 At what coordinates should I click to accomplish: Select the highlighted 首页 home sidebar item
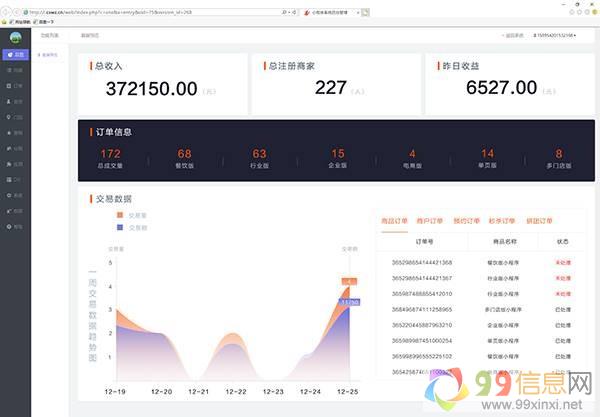coord(15,54)
